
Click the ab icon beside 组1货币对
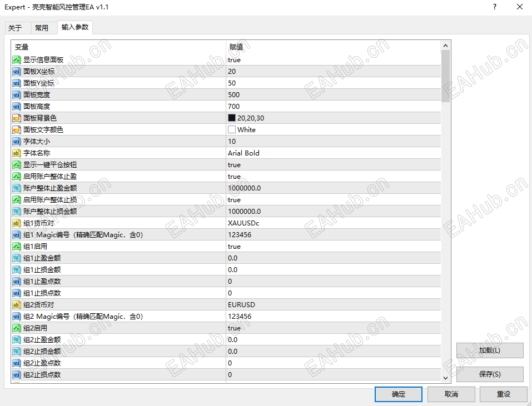[16, 223]
